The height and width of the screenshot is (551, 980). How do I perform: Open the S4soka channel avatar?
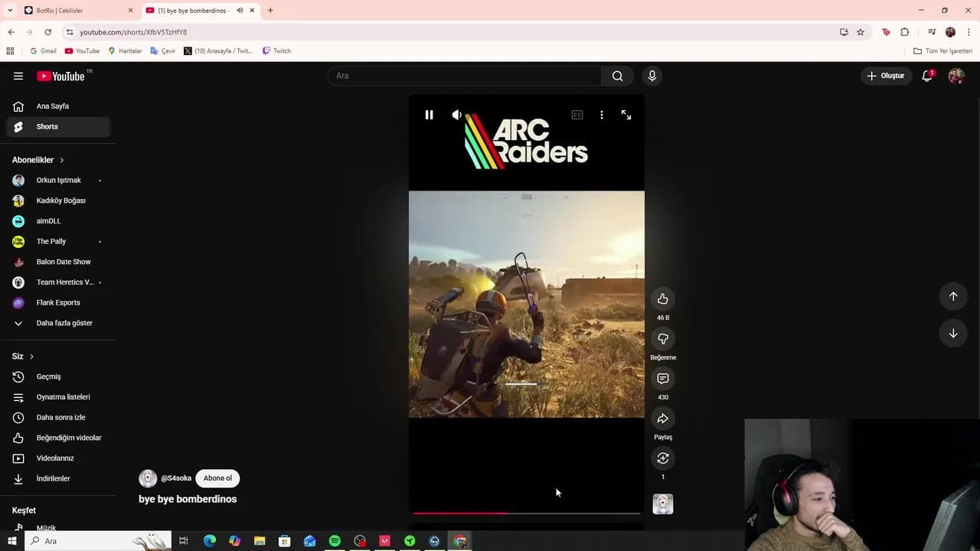(148, 478)
